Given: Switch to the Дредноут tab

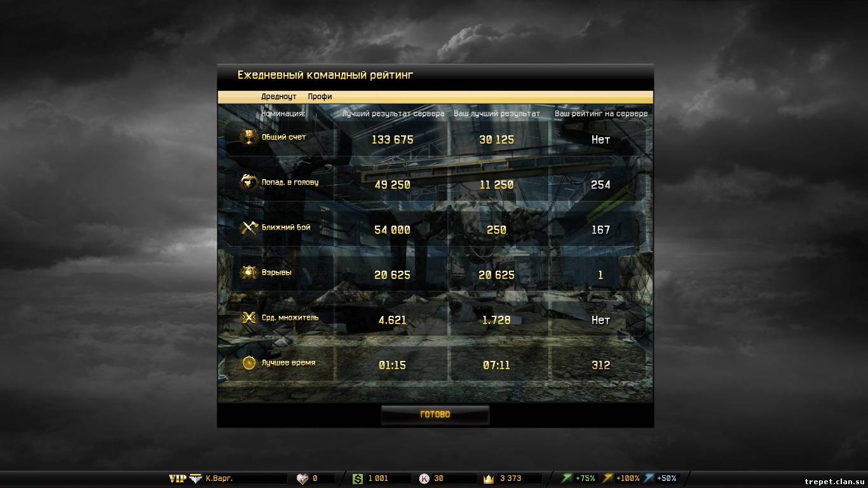Looking at the screenshot, I should (x=278, y=97).
